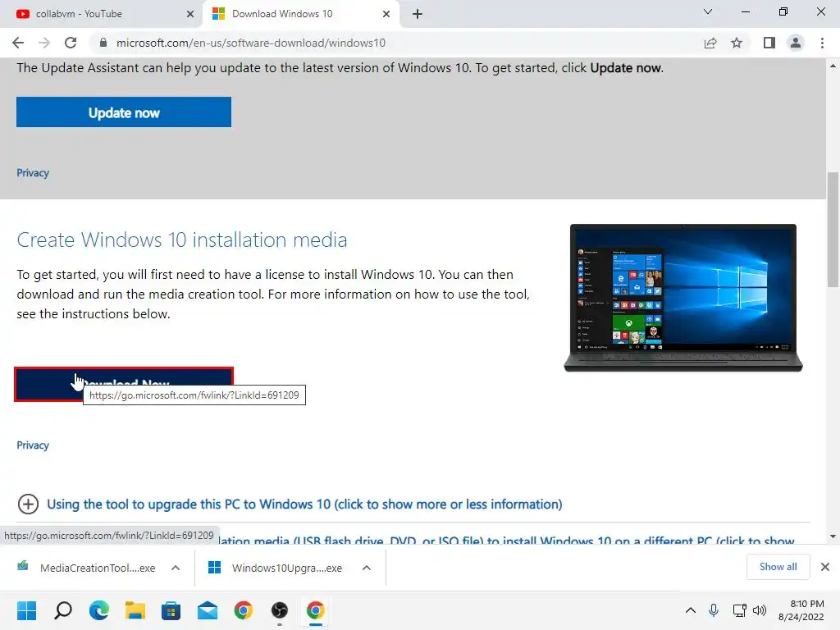Open network tray icon
The width and height of the screenshot is (840, 630).
[739, 610]
